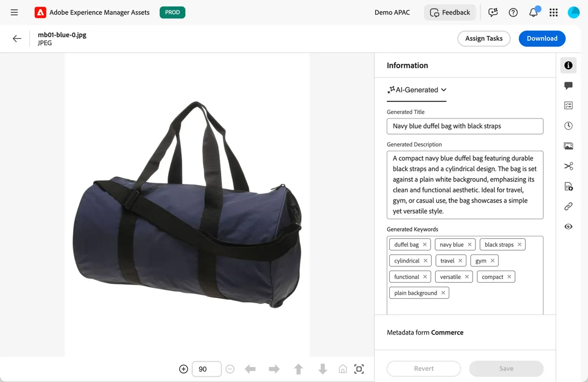588x382 pixels.
Task: Select the Information panel icon
Action: 568,65
